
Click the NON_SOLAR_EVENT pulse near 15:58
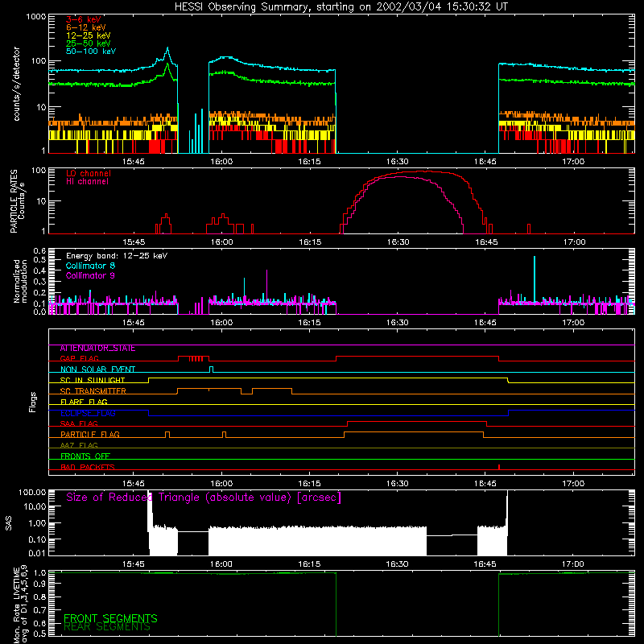211,369
